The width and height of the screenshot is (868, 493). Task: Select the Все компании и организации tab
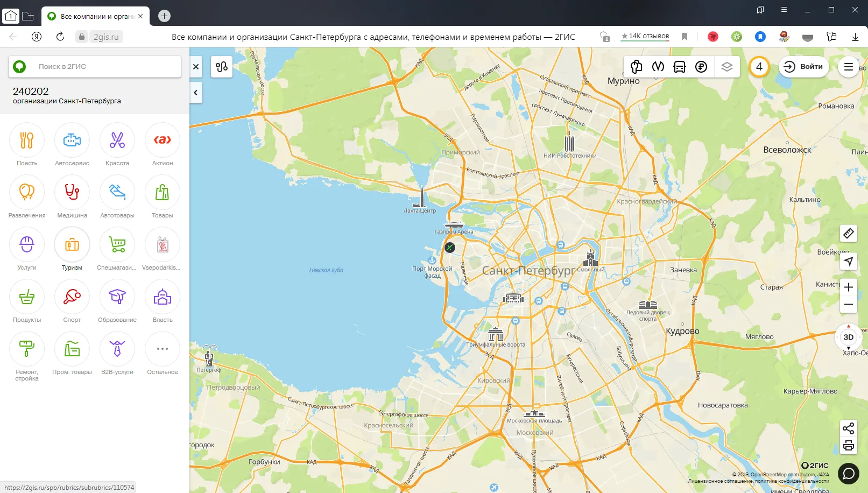96,16
